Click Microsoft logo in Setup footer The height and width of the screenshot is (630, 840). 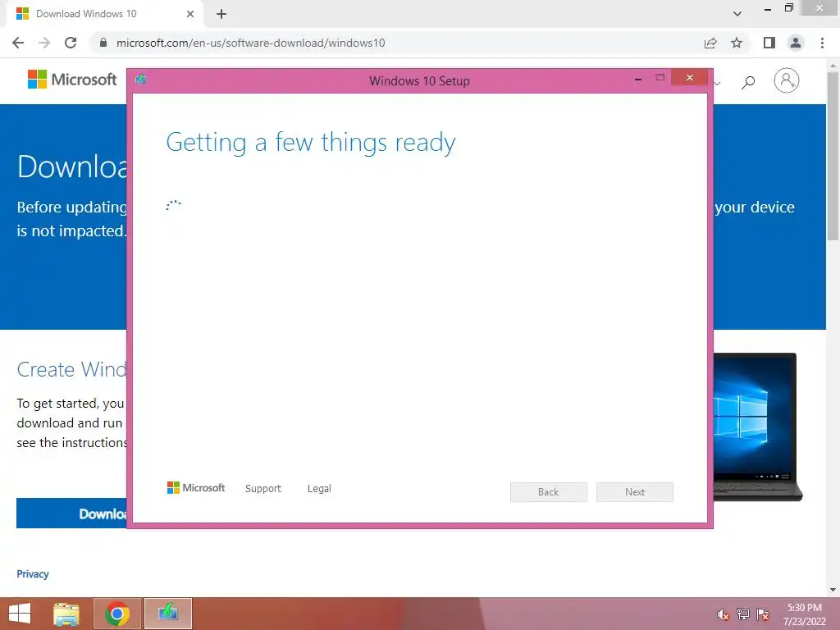[196, 488]
